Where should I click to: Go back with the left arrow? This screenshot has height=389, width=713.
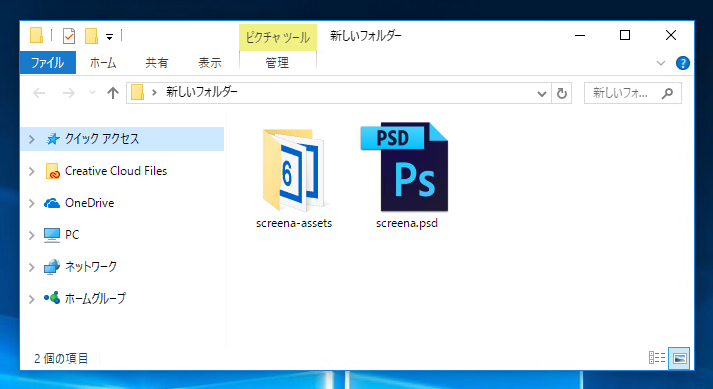click(39, 93)
